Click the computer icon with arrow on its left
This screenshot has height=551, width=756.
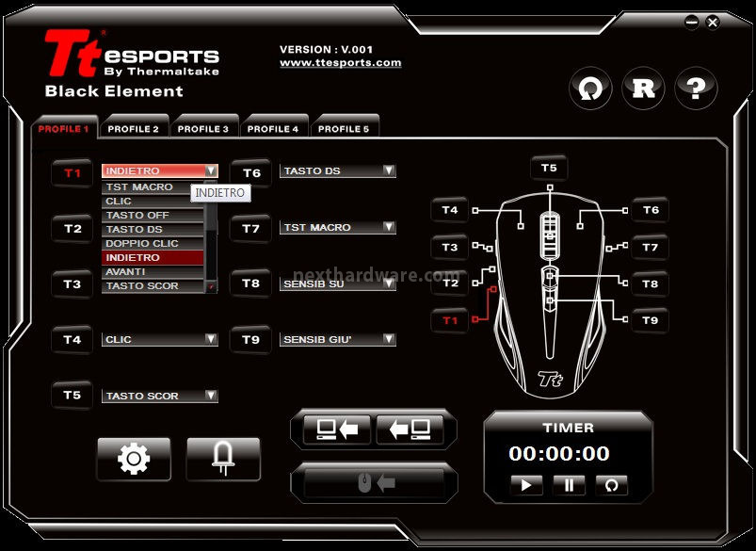click(410, 429)
